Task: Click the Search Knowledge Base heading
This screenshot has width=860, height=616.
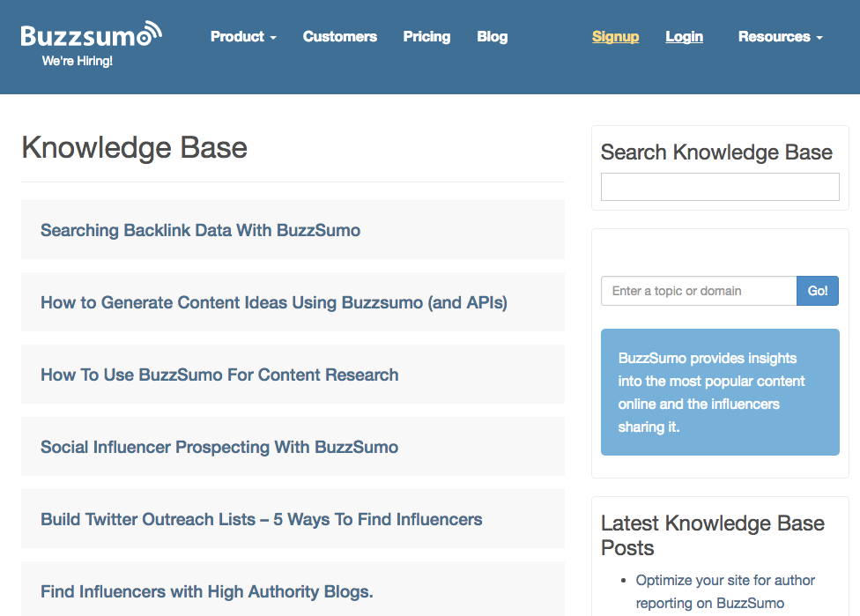Action: (x=716, y=152)
